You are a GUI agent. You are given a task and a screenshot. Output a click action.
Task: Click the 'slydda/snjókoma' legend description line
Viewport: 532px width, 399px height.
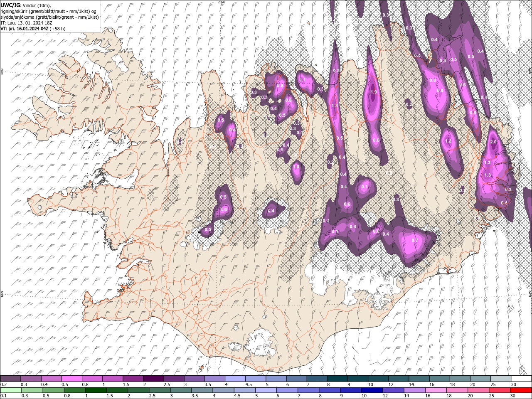(x=49, y=17)
